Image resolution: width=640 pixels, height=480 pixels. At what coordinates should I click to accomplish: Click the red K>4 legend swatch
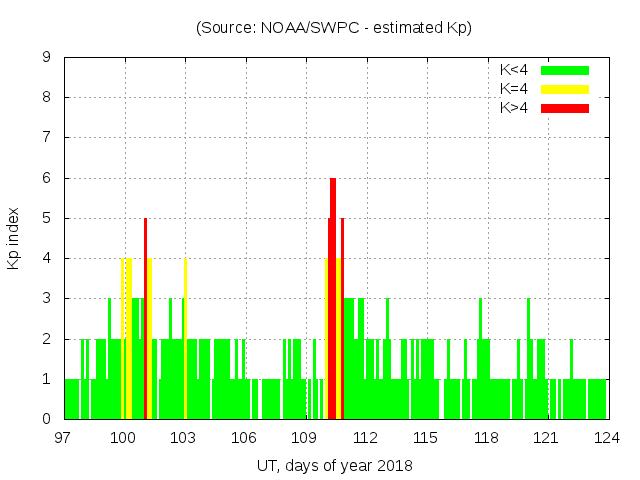pos(565,108)
